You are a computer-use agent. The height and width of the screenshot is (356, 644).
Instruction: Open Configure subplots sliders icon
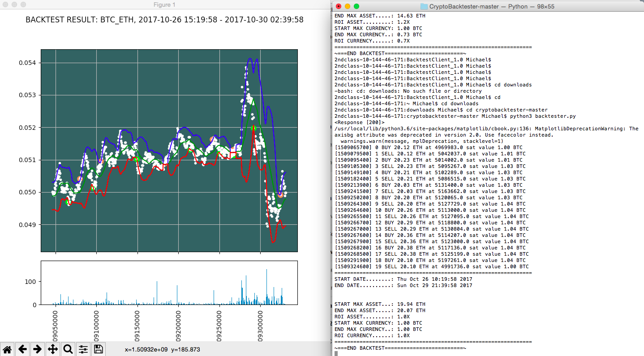click(x=83, y=349)
